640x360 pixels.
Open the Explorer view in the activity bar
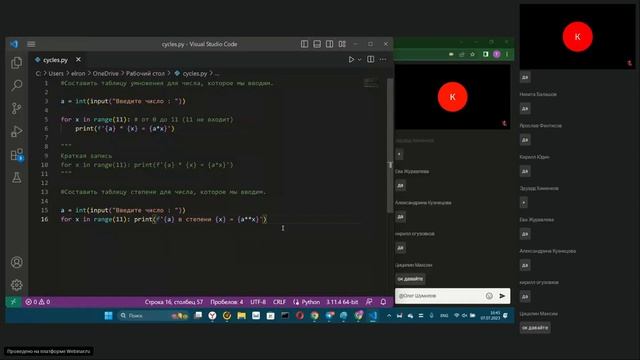17,62
